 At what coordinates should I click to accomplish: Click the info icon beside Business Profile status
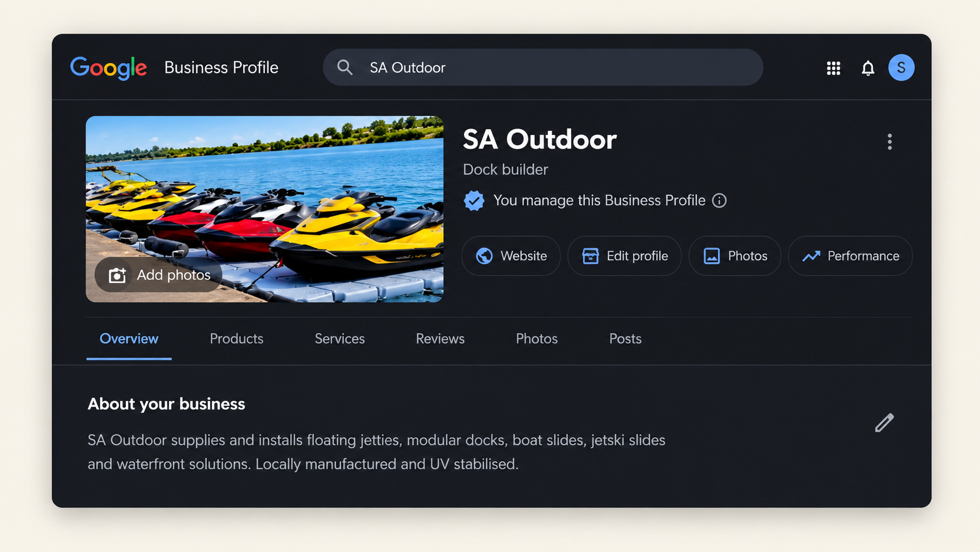[719, 201]
